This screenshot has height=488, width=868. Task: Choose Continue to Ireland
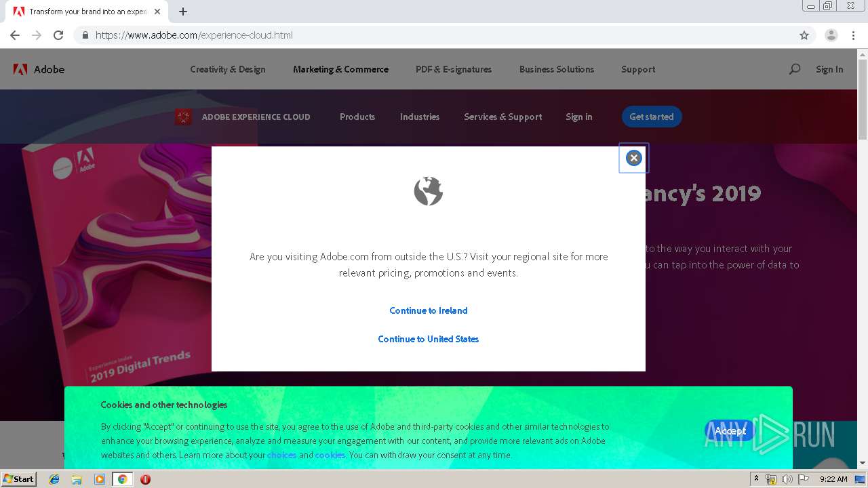pos(429,310)
